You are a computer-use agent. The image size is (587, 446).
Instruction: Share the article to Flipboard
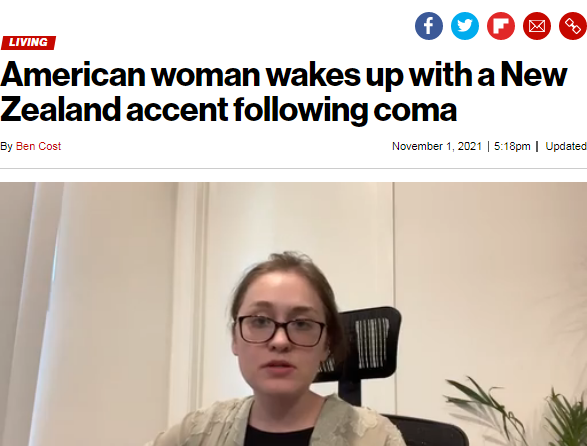(501, 26)
